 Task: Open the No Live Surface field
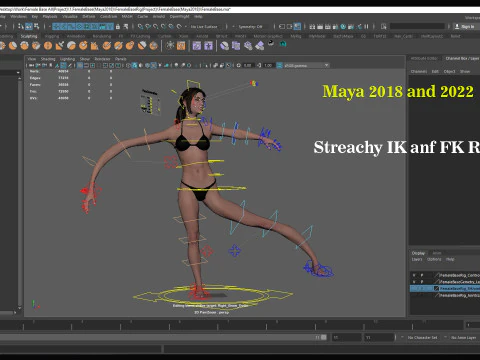(x=204, y=26)
